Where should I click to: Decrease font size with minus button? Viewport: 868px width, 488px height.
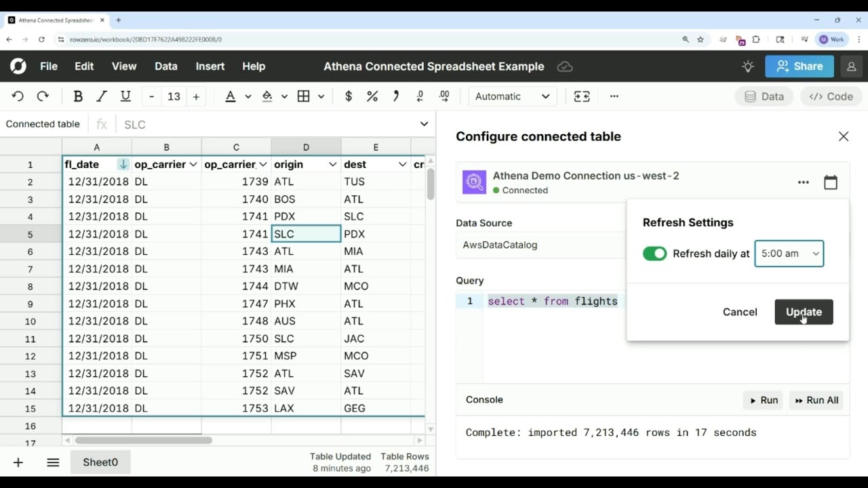coord(151,96)
